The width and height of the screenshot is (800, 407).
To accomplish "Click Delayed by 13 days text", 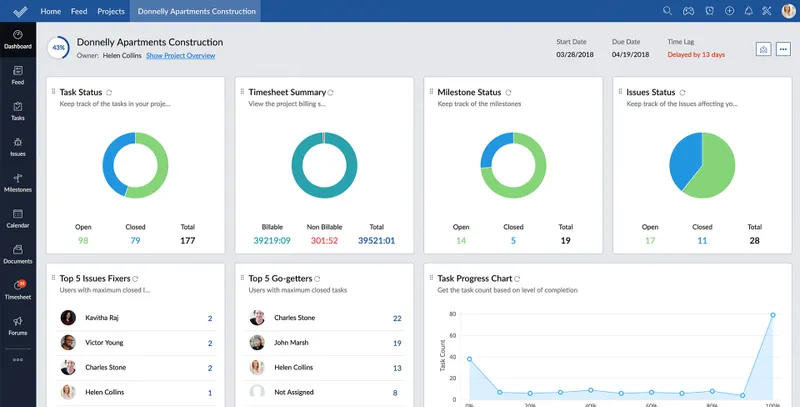I will click(696, 55).
